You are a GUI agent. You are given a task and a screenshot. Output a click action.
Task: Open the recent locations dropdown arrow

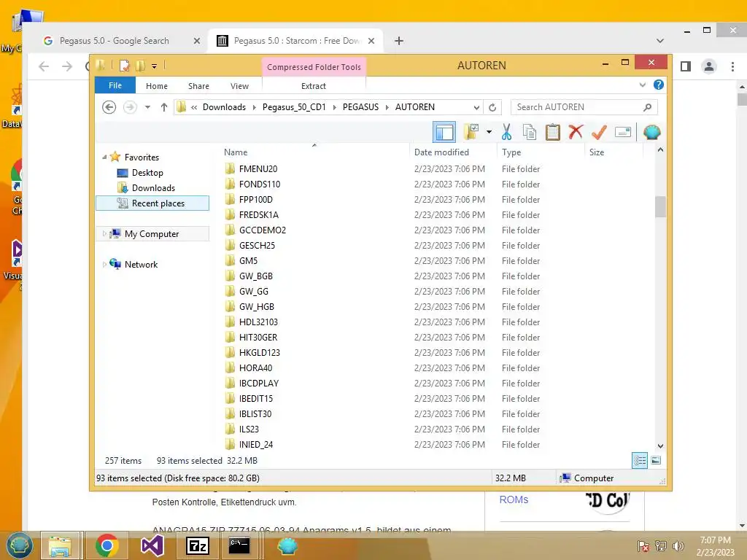point(147,107)
